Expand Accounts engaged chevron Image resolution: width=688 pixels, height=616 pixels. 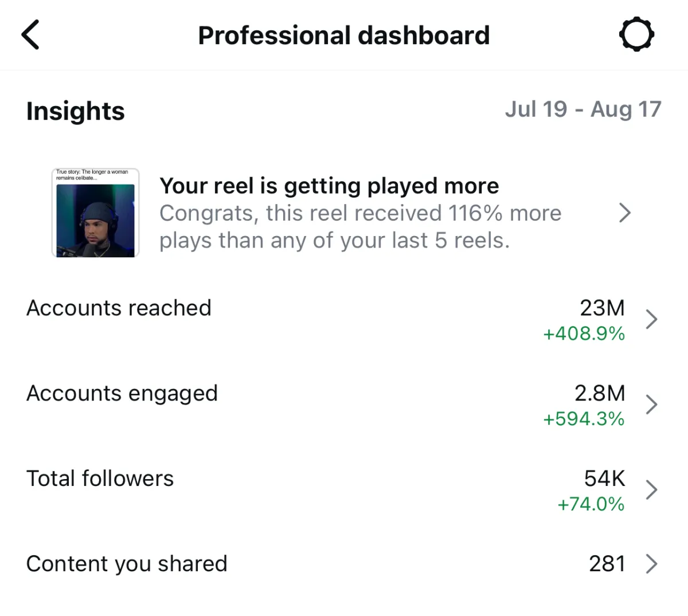point(651,405)
